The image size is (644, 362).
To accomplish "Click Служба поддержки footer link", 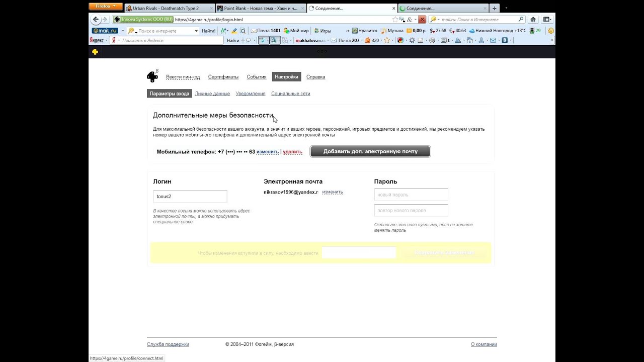I will click(x=168, y=344).
